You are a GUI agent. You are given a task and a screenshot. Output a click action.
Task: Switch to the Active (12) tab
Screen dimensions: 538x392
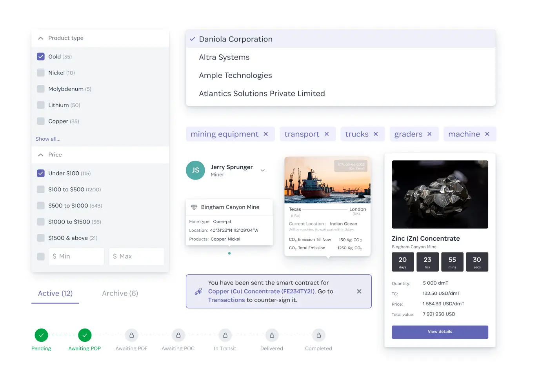click(x=55, y=293)
